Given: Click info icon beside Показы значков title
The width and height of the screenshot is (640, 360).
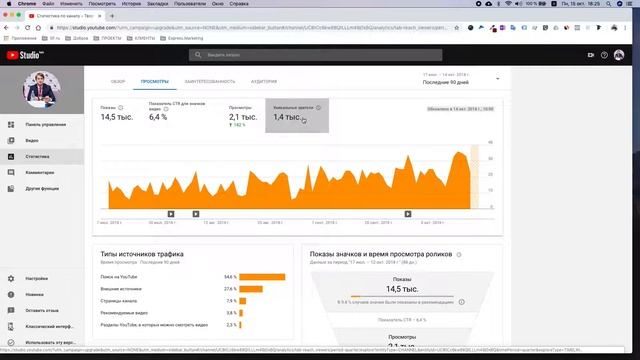Looking at the screenshot, I should click(459, 255).
